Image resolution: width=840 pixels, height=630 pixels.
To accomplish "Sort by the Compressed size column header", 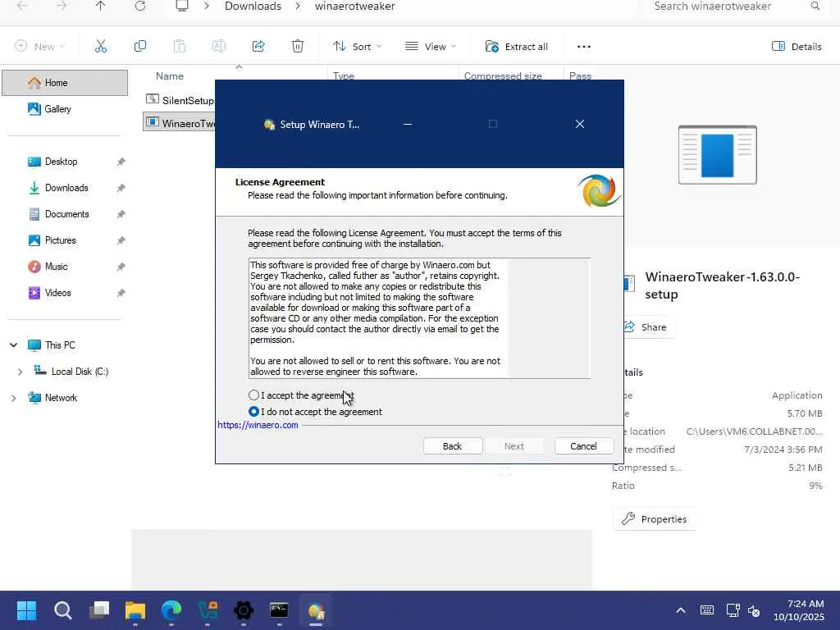I will coord(503,76).
